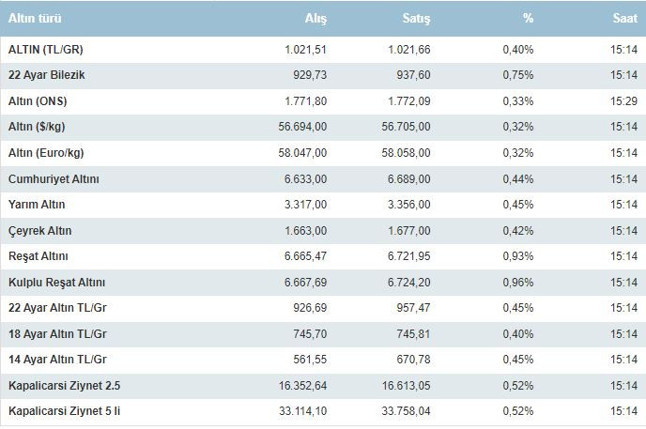The image size is (646, 429).
Task: Click the Kulplu Reşat Altını link
Action: pyautogui.click(x=57, y=283)
